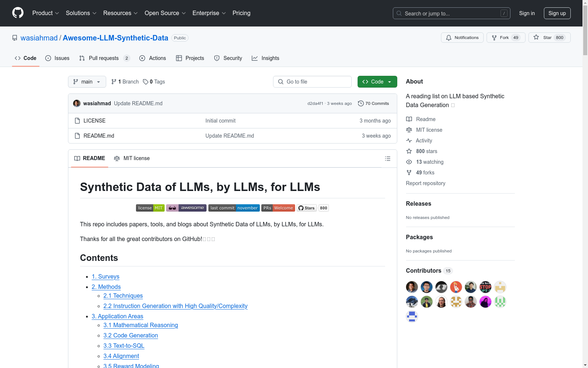Switch to the Pull requests tab
This screenshot has height=368, width=588.
[105, 58]
